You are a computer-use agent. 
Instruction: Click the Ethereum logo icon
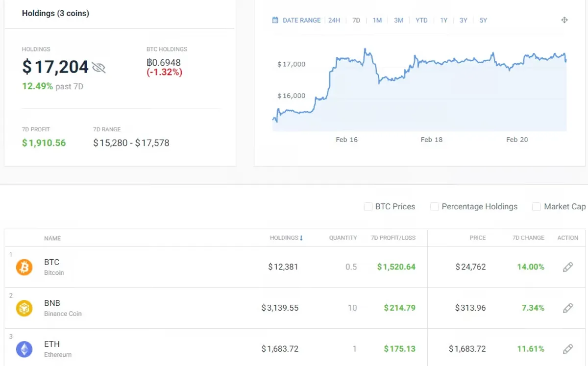(x=24, y=349)
